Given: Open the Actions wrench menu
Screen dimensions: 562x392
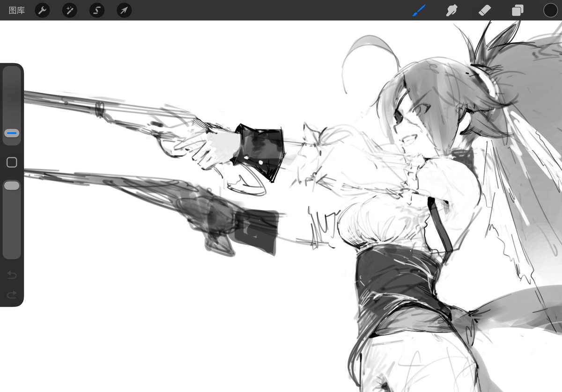Looking at the screenshot, I should 43,10.
